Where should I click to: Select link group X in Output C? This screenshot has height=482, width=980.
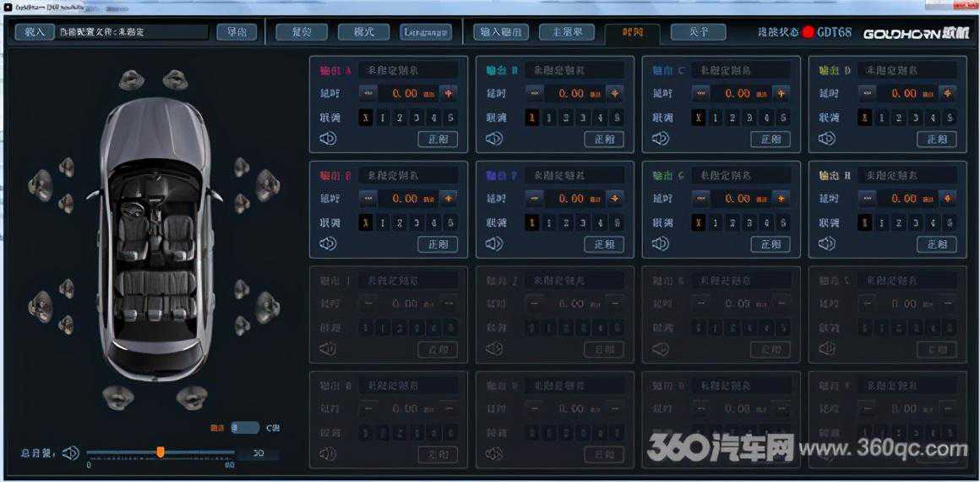[x=699, y=118]
